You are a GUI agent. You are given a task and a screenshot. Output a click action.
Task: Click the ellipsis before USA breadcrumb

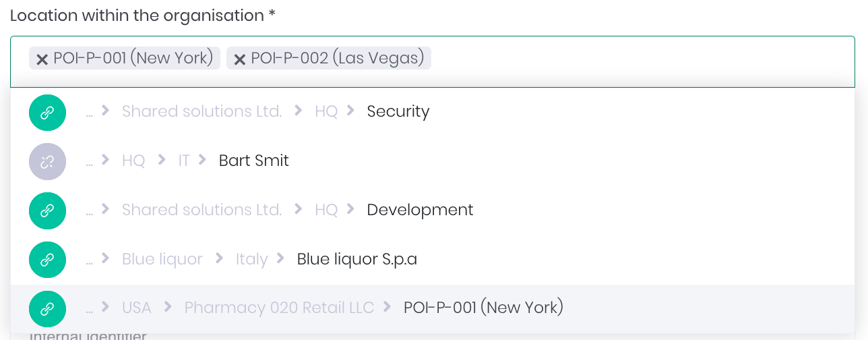[x=89, y=309]
